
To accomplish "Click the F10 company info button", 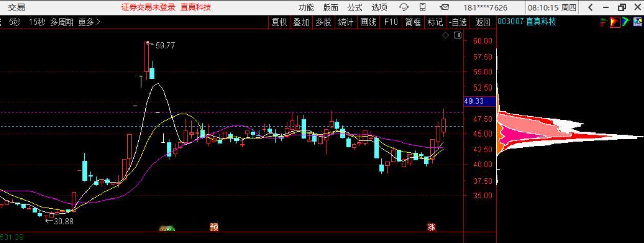I will click(391, 22).
